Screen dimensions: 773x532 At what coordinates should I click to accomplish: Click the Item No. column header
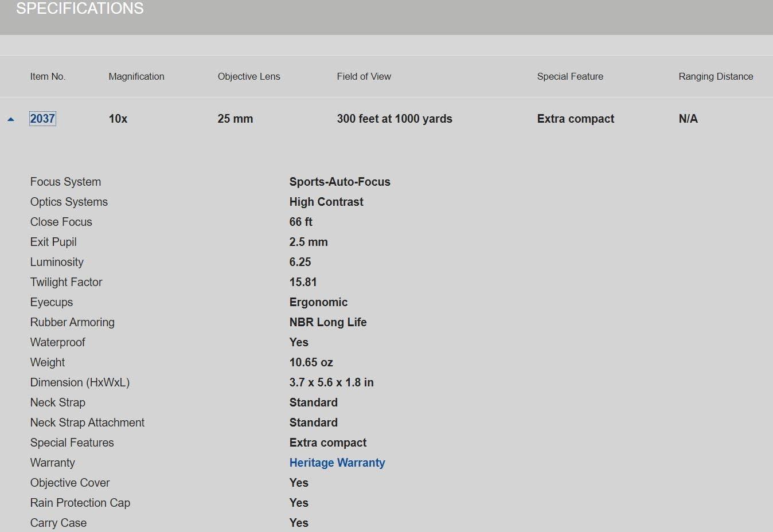point(48,76)
